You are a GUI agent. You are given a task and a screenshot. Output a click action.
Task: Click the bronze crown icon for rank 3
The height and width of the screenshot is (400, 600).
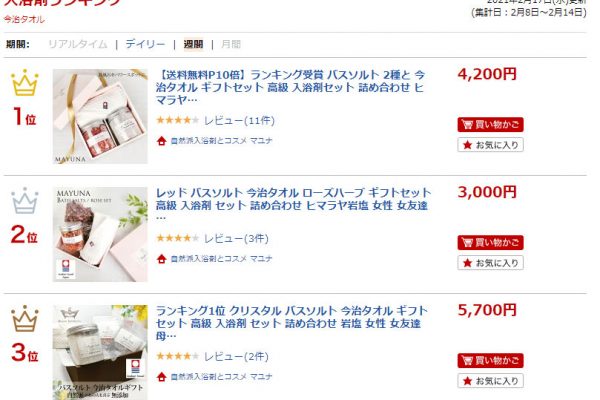25,318
